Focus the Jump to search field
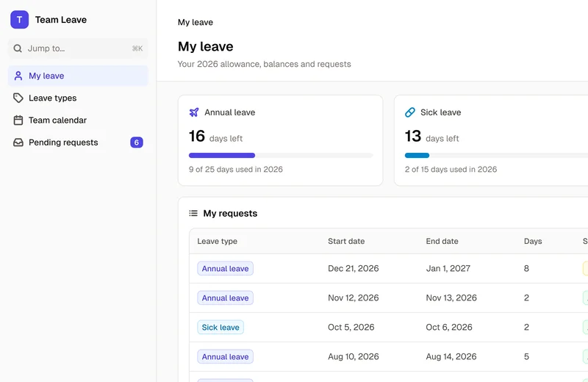This screenshot has width=588, height=382. coord(78,48)
